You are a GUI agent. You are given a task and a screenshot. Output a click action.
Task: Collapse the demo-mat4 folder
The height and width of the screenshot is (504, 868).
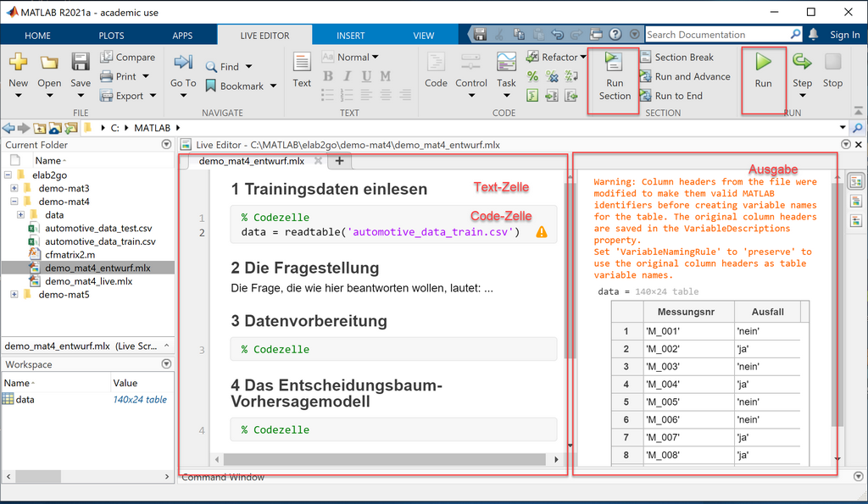pyautogui.click(x=14, y=202)
